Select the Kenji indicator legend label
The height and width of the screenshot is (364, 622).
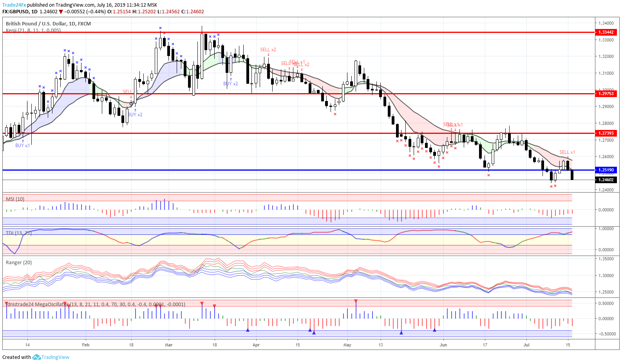[x=33, y=30]
